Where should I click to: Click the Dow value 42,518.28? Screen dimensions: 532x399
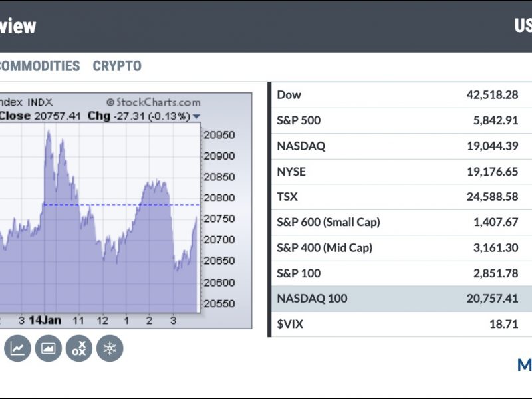(x=492, y=95)
